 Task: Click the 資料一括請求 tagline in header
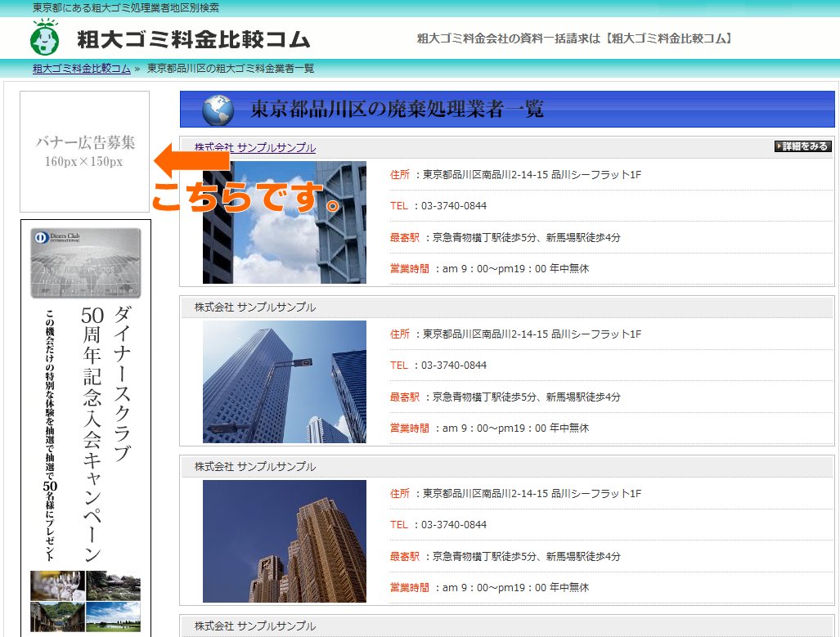tap(574, 38)
